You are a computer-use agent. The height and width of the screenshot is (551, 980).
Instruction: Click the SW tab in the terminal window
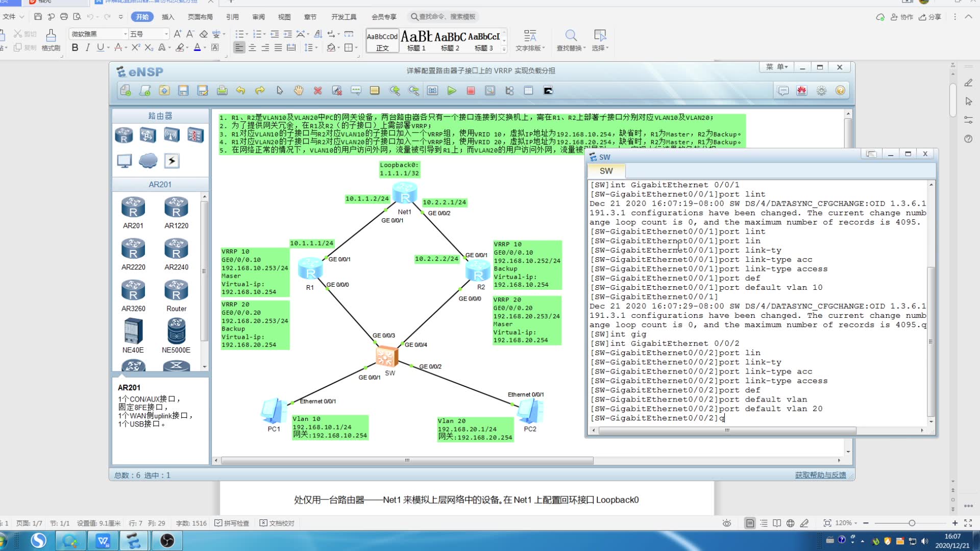(605, 170)
